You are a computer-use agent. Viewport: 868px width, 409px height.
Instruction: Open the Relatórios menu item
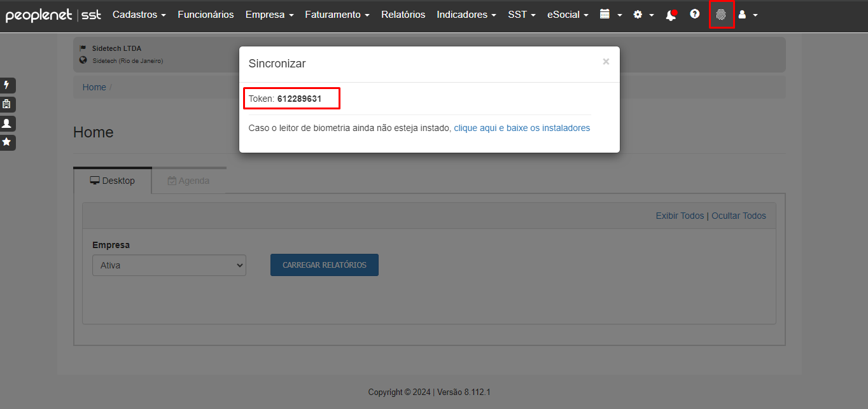(x=403, y=14)
